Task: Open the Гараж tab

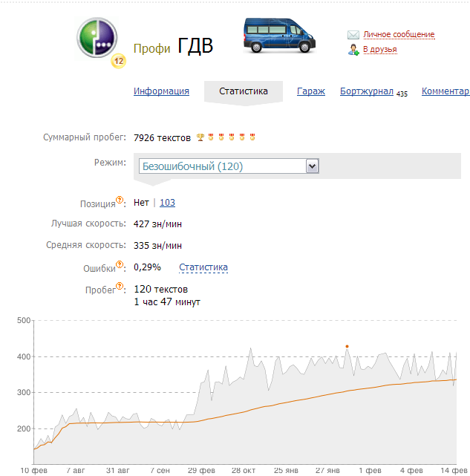Action: click(311, 91)
